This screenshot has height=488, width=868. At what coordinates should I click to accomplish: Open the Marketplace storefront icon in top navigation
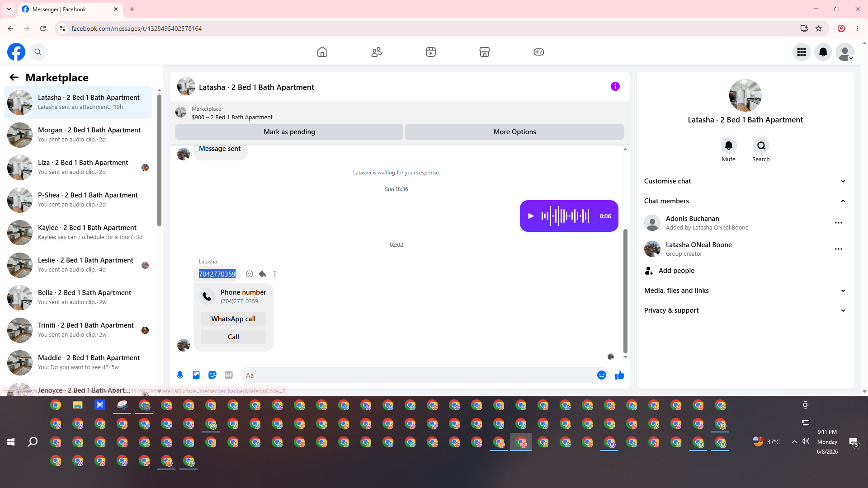click(485, 52)
